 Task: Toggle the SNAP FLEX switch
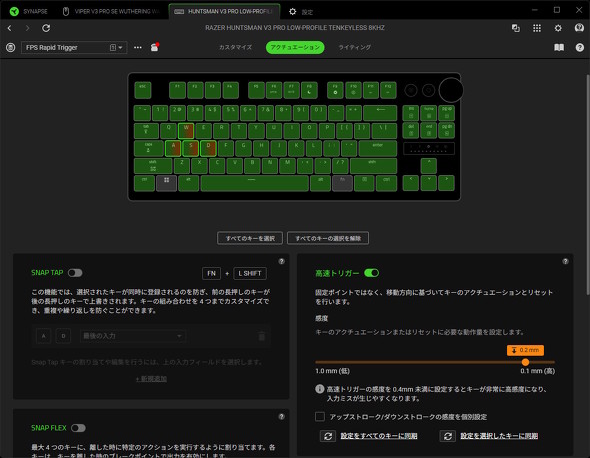pos(78,428)
